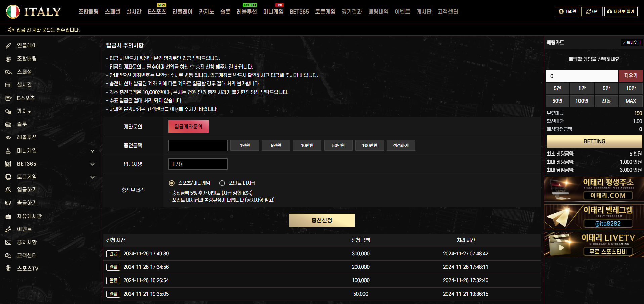This screenshot has height=304, width=644.
Task: Open 미니게임 in the top menu
Action: 273,12
